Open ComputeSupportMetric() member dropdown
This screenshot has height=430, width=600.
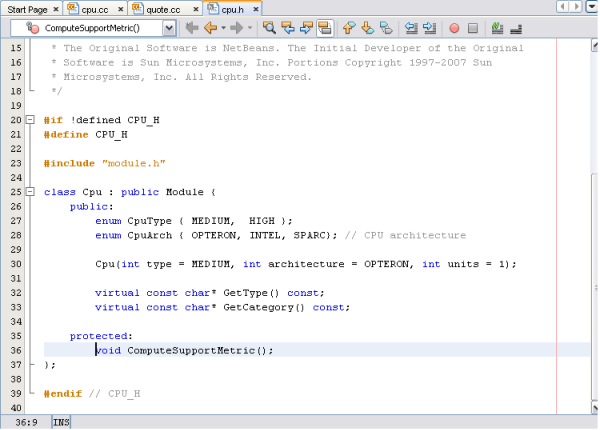[169, 29]
